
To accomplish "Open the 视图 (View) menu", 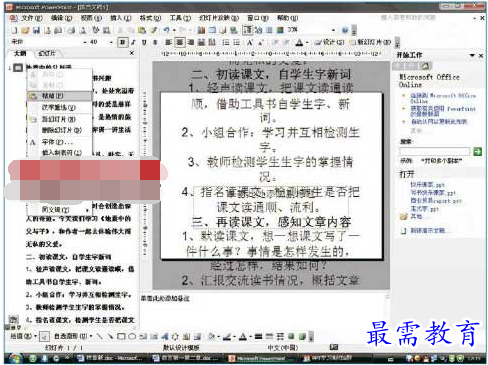I will pos(91,18).
